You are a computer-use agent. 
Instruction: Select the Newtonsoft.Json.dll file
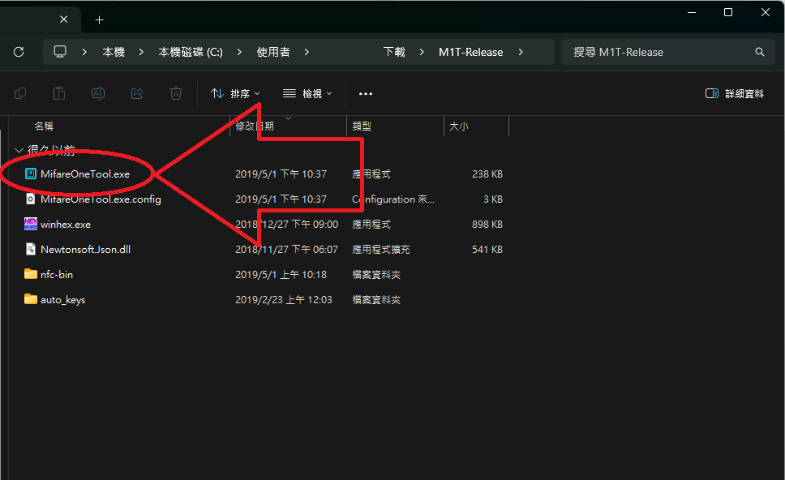click(x=86, y=249)
